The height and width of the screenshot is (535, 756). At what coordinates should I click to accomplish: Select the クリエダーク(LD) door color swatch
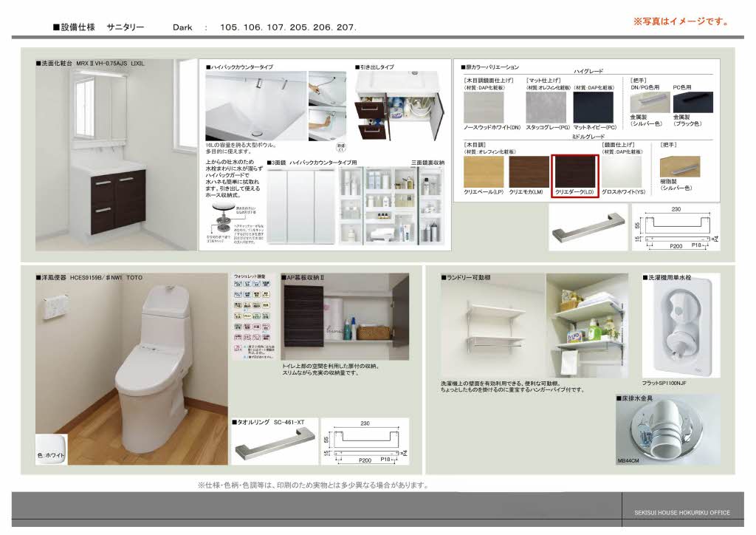tap(574, 171)
